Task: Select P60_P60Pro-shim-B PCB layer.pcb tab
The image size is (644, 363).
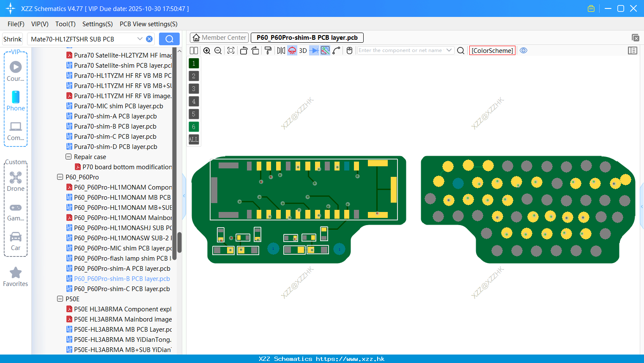Action: point(307,38)
